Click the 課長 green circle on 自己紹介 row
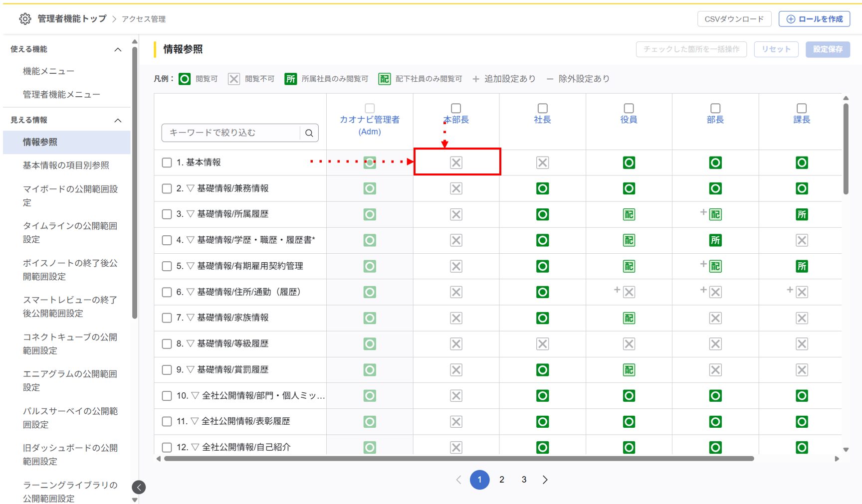 coord(802,448)
